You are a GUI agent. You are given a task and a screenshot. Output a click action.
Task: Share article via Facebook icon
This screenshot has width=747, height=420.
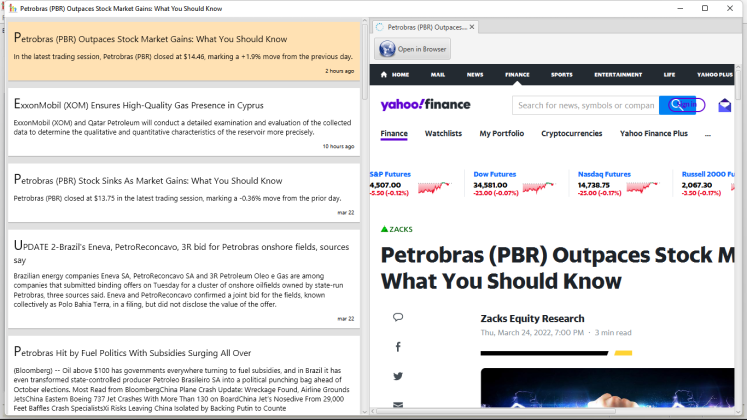point(398,347)
